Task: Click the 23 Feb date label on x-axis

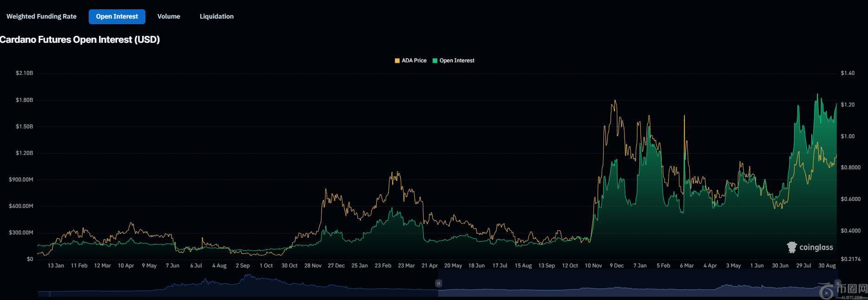Action: pyautogui.click(x=383, y=266)
